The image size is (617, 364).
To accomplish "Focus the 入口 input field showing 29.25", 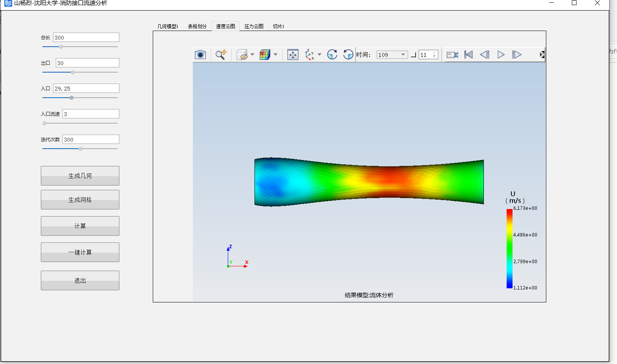I will coord(86,88).
